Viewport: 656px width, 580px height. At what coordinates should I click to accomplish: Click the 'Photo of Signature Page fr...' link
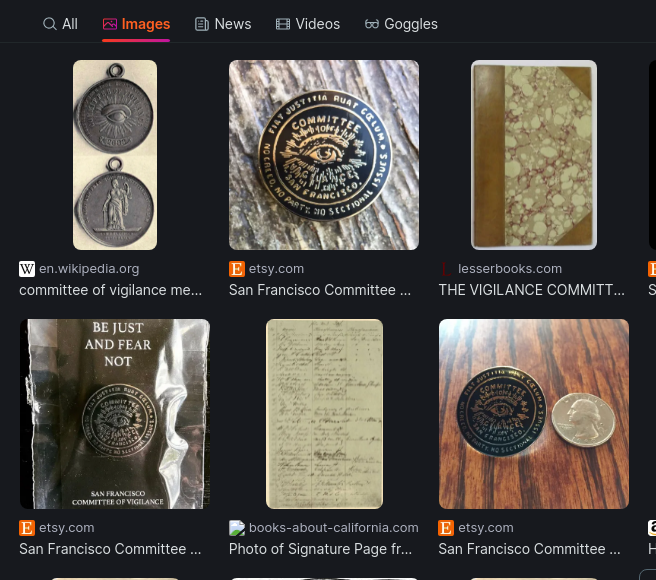(320, 549)
